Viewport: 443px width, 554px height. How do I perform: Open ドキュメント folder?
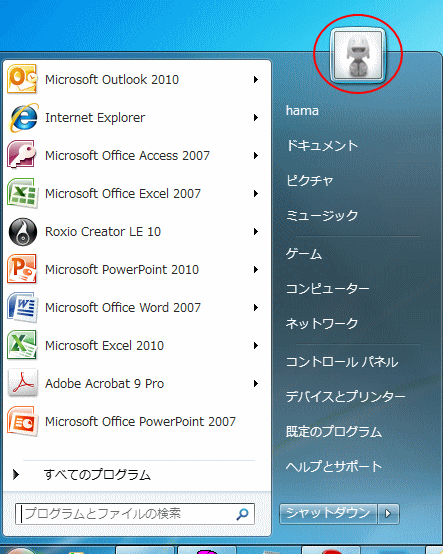[x=322, y=145]
